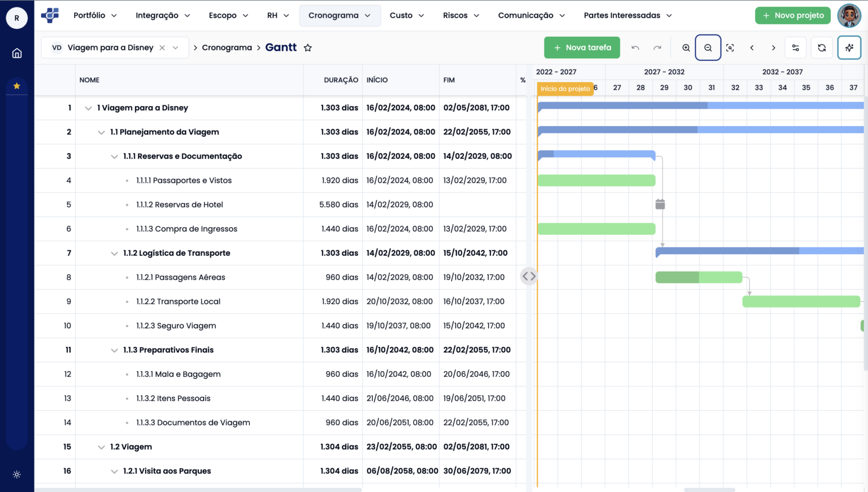Go to the home screen via sidebar

click(16, 53)
